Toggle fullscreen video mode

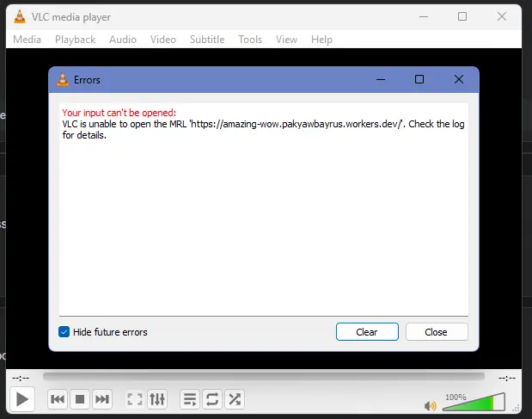click(135, 399)
